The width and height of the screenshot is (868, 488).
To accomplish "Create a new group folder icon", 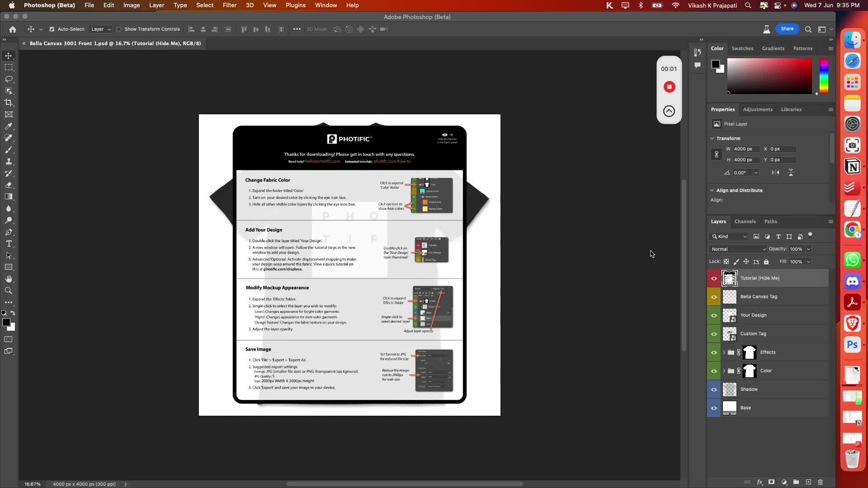I will tap(796, 482).
